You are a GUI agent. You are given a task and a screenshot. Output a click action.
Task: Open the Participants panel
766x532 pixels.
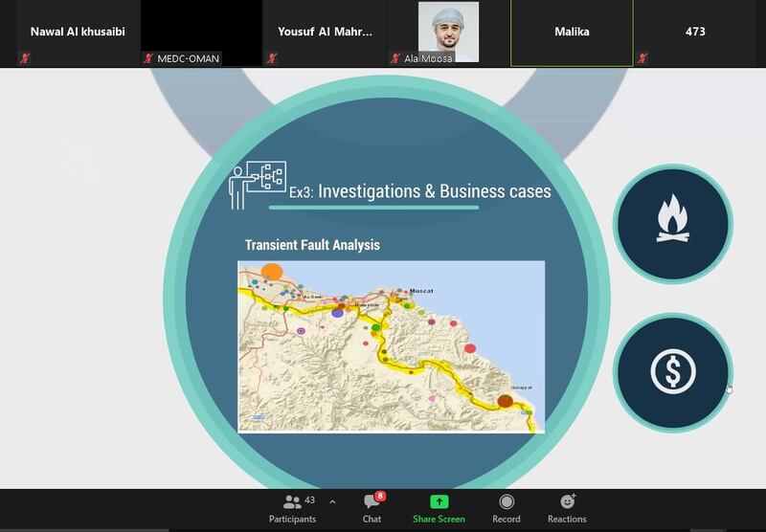click(292, 509)
